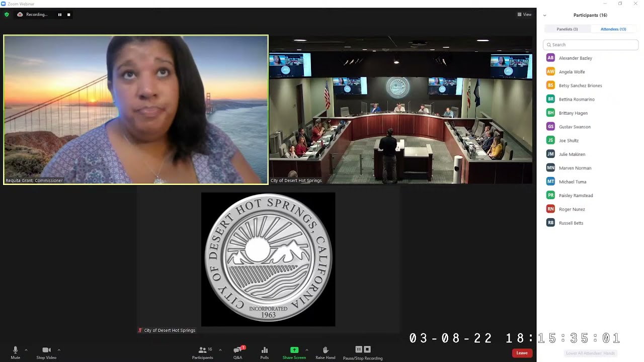Click Lower All Attendees' Hands

590,353
